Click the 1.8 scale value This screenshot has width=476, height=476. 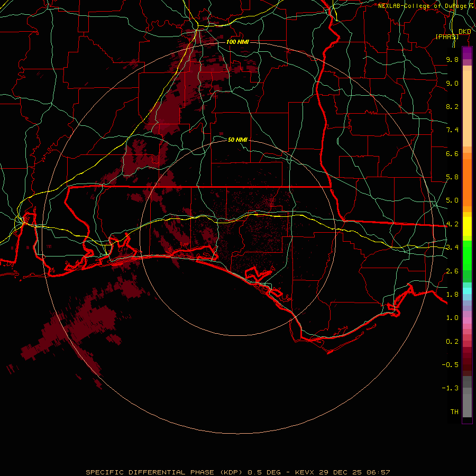pyautogui.click(x=452, y=295)
